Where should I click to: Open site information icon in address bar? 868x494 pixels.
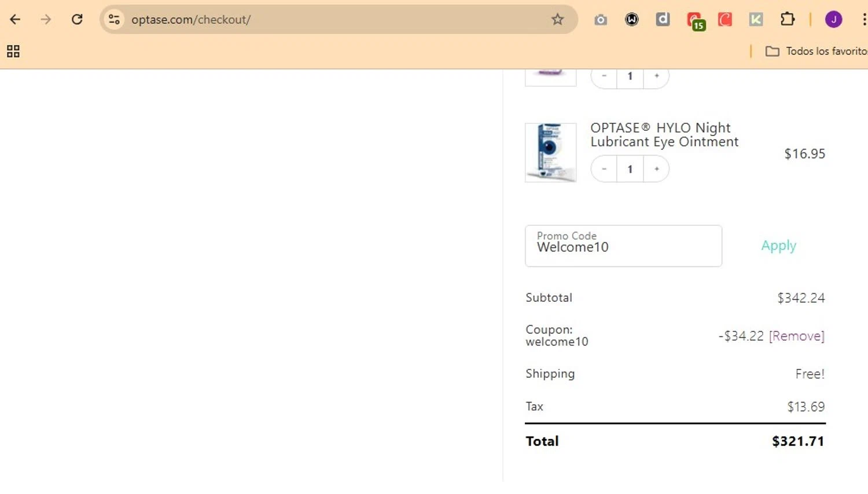[115, 19]
